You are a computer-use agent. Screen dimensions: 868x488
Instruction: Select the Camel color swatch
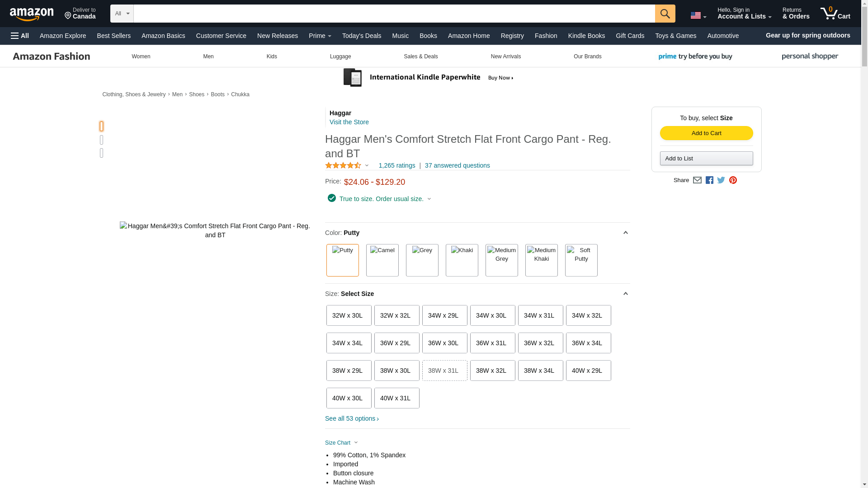pyautogui.click(x=382, y=260)
